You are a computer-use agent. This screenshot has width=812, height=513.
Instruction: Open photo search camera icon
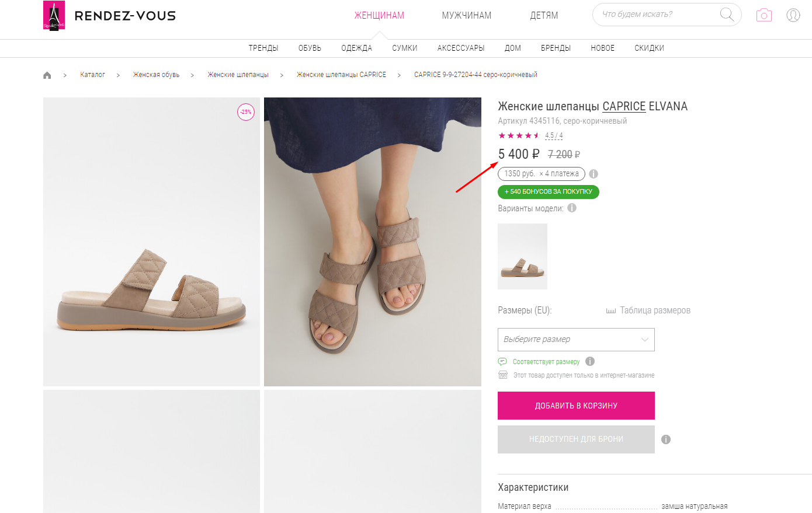coord(764,15)
